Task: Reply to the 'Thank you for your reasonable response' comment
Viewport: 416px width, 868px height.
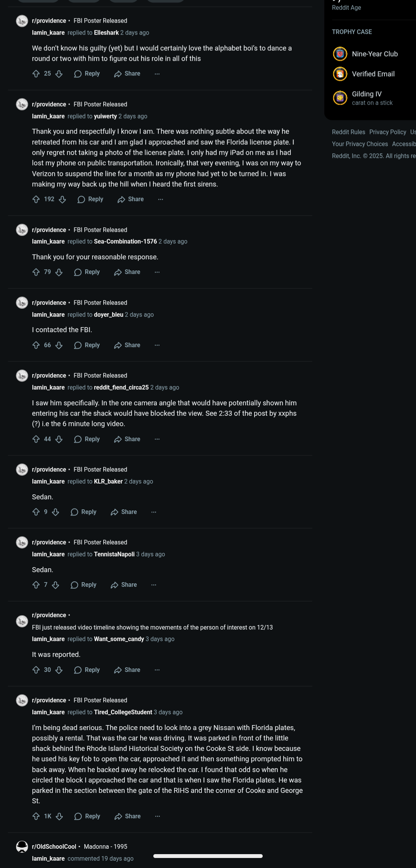Action: 87,272
